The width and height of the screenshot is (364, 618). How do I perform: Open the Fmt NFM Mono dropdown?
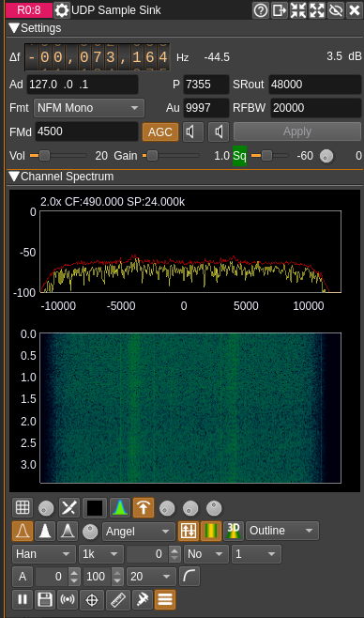pyautogui.click(x=89, y=108)
